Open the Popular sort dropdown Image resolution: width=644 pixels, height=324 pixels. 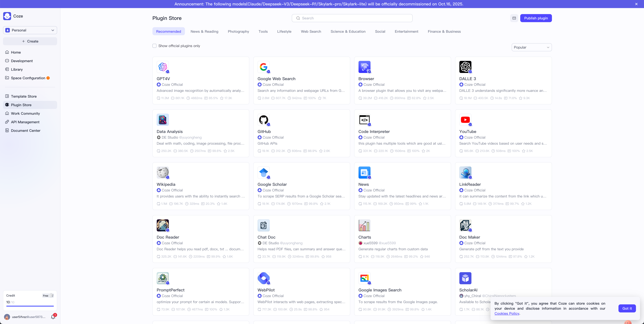(x=532, y=47)
